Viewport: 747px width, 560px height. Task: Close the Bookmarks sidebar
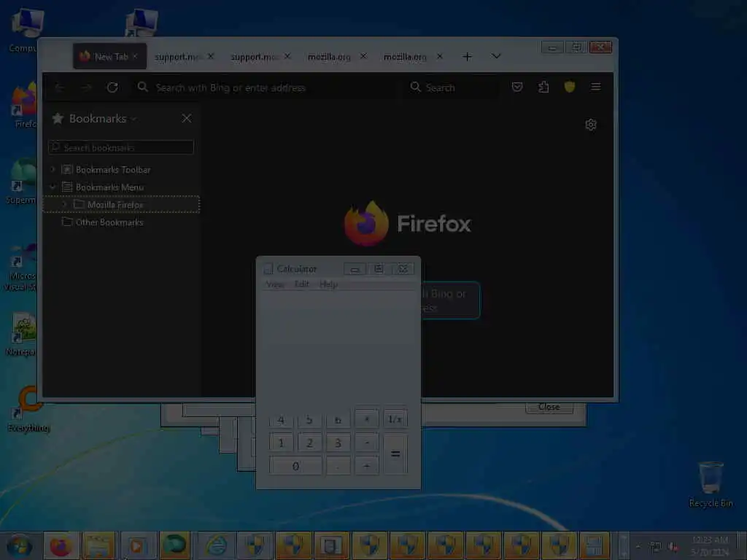pyautogui.click(x=187, y=118)
